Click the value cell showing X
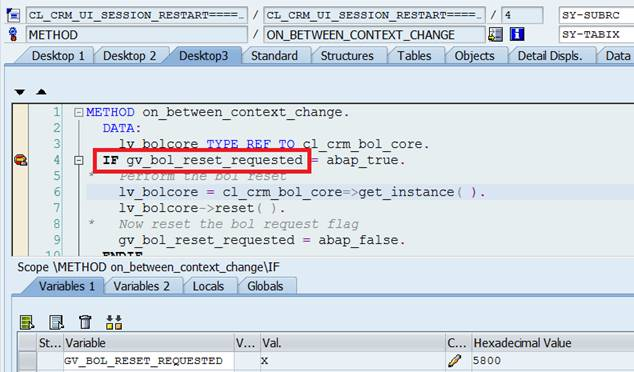The height and width of the screenshot is (372, 634). click(x=352, y=360)
